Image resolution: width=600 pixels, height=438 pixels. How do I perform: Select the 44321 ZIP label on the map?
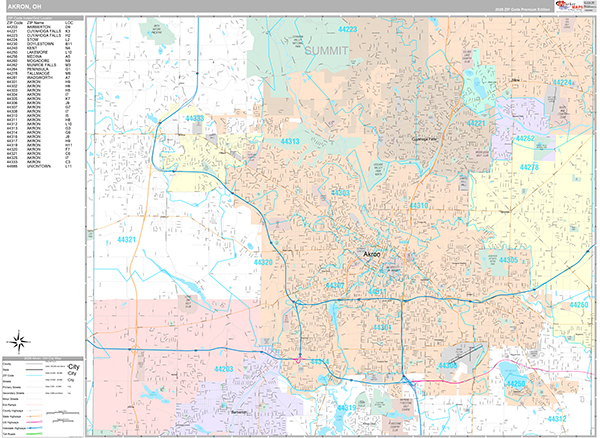126,240
